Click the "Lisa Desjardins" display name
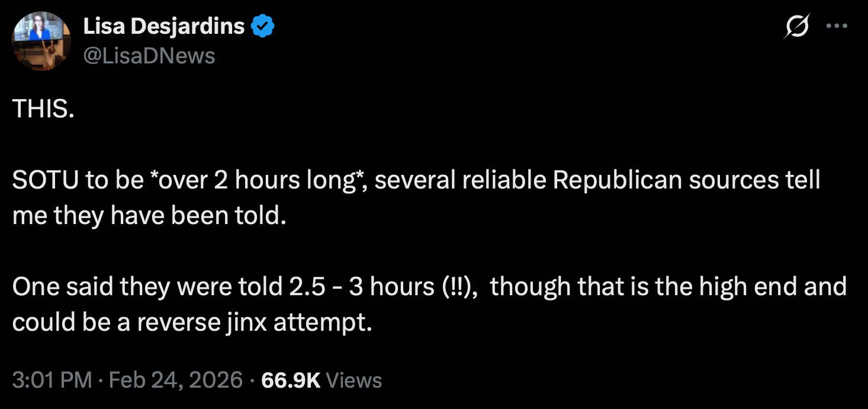 164,26
